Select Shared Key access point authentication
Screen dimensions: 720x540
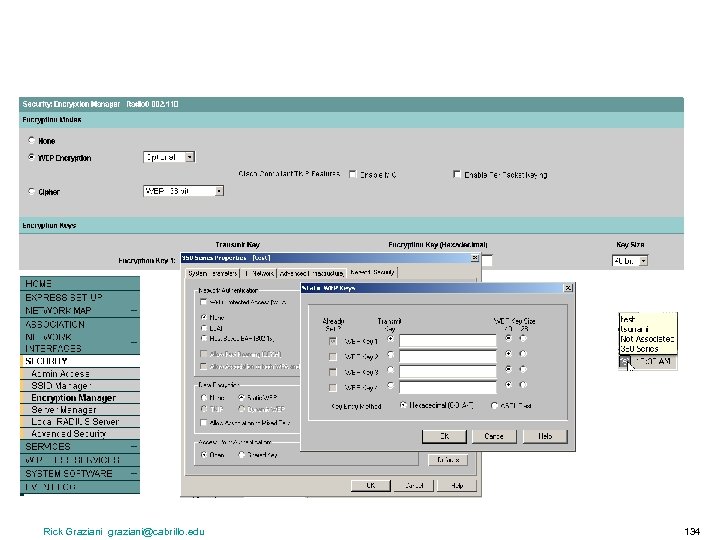pos(242,455)
